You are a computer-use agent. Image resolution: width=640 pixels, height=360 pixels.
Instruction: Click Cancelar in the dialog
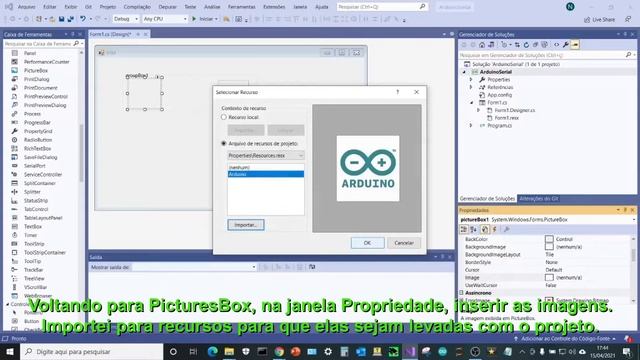click(x=404, y=243)
